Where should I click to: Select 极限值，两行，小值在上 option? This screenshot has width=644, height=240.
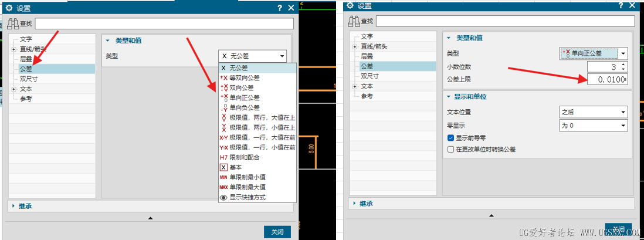pyautogui.click(x=257, y=128)
